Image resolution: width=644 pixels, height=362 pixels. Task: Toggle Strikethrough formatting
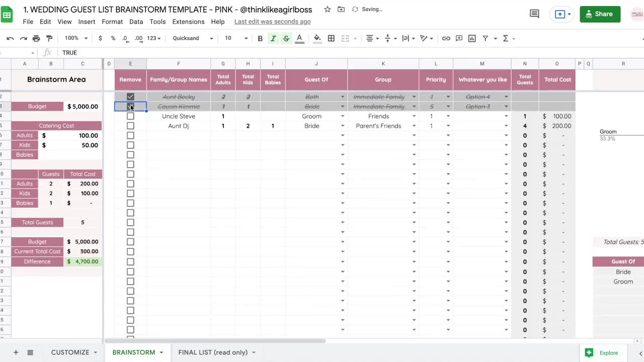click(x=286, y=38)
